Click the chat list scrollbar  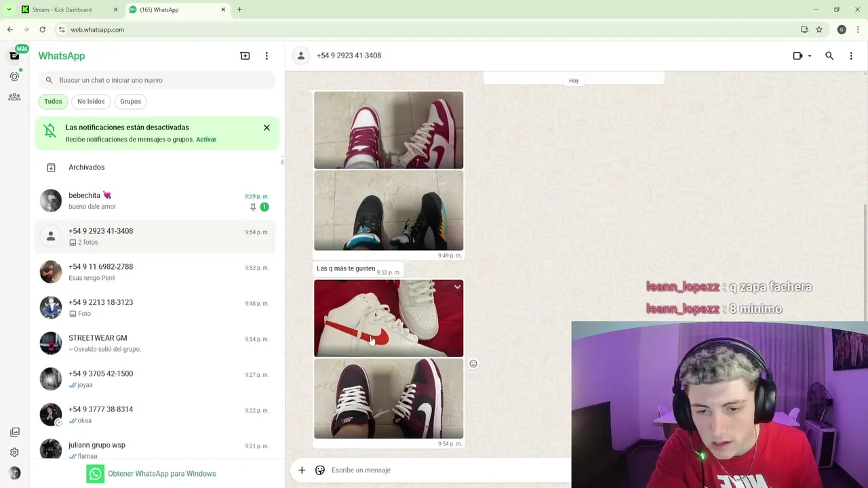(282, 161)
